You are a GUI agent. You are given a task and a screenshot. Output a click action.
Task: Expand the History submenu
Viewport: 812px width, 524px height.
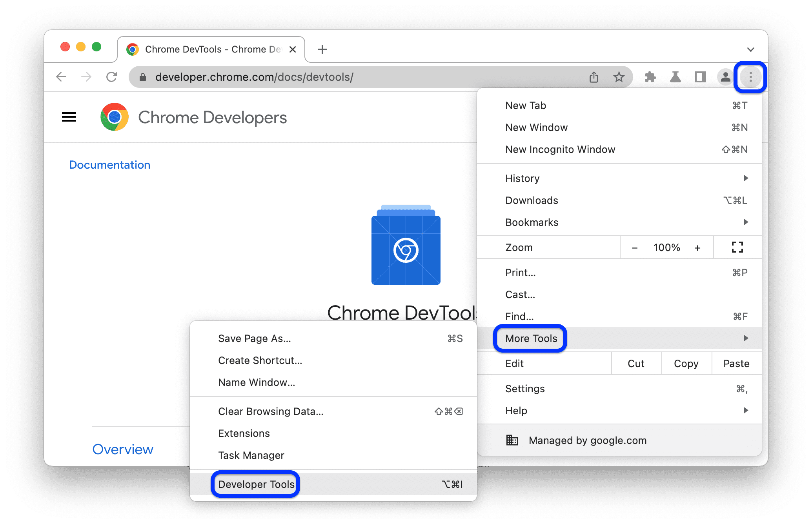[x=744, y=177]
